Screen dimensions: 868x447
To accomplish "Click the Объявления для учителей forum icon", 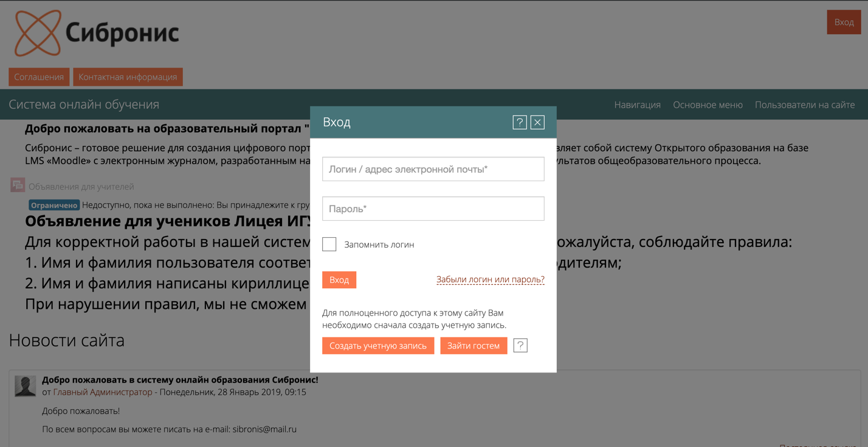I will point(18,185).
